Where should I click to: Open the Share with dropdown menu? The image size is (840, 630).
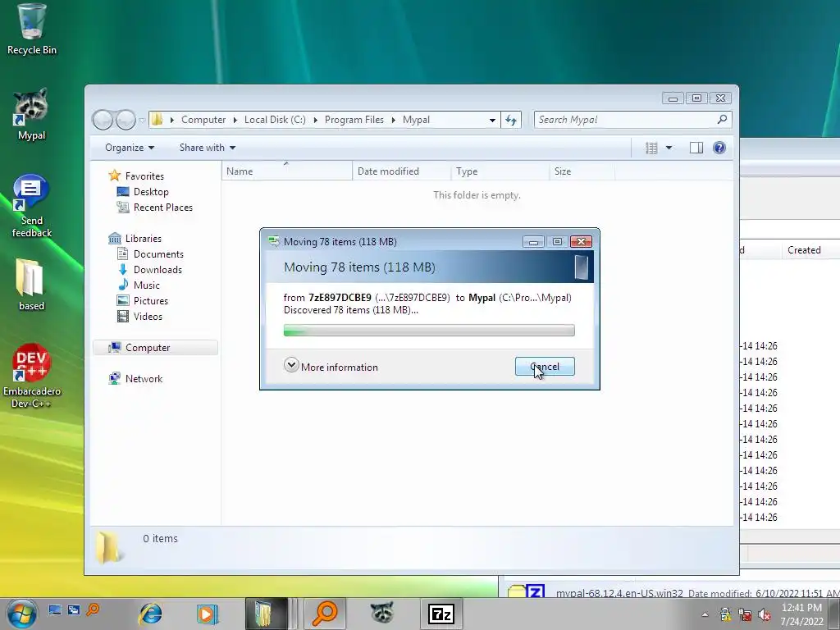tap(208, 148)
